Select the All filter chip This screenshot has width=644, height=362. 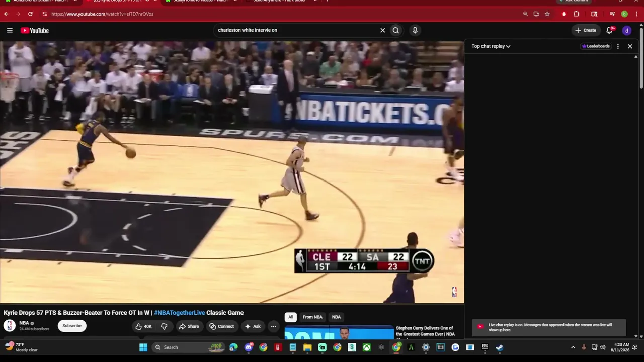pyautogui.click(x=290, y=317)
